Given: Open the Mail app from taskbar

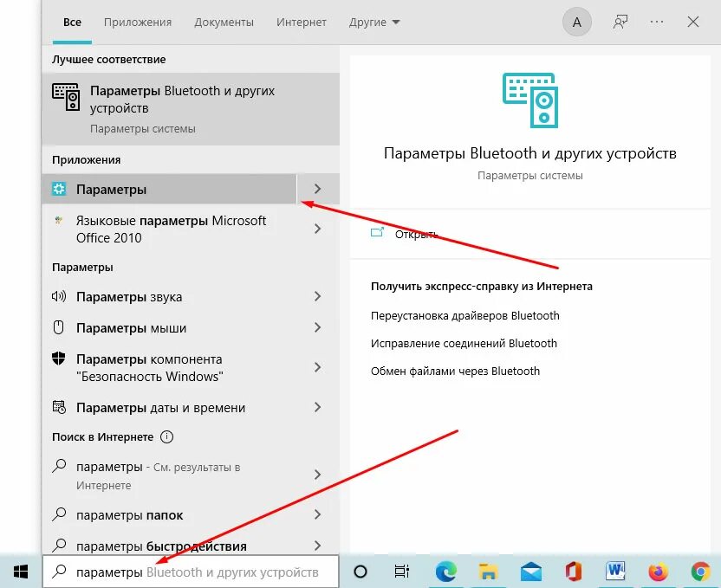Looking at the screenshot, I should [530, 572].
